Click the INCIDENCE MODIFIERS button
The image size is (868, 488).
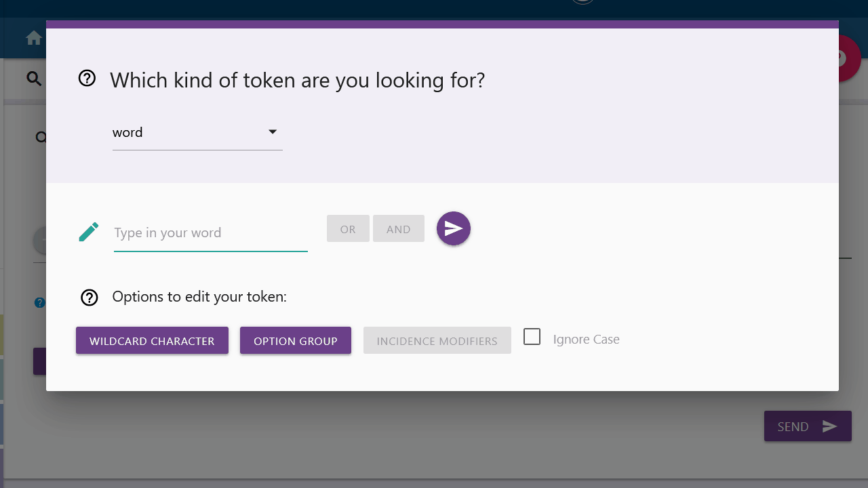[437, 341]
